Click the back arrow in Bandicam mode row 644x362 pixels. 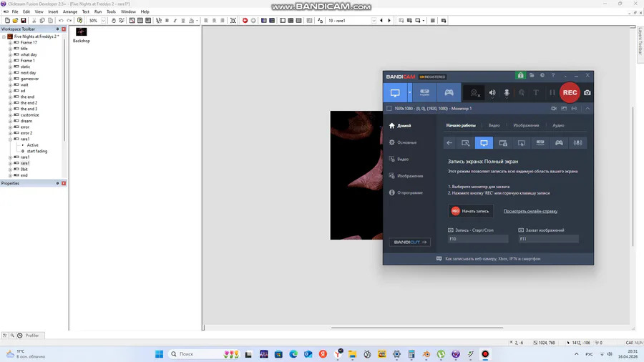click(449, 143)
